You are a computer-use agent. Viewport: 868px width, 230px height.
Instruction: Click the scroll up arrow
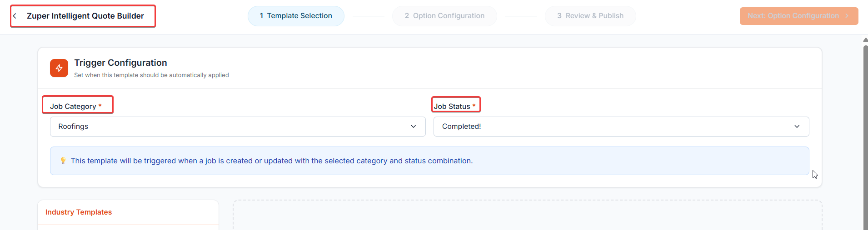(x=865, y=40)
